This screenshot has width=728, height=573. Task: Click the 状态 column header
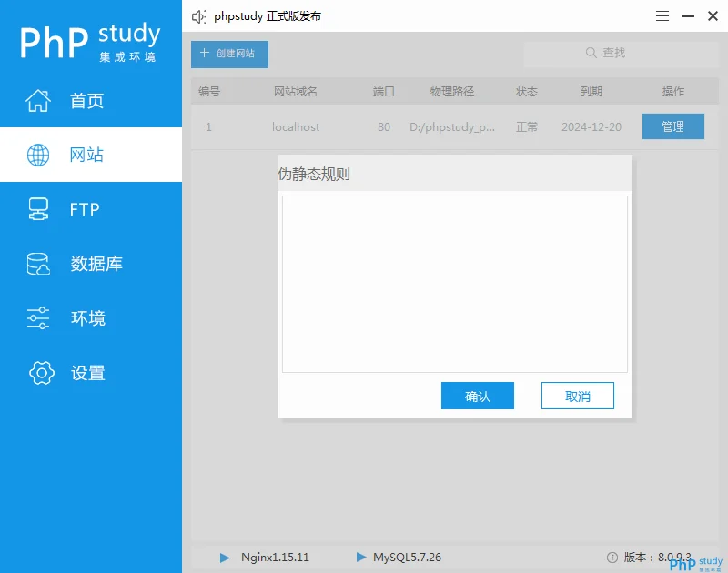527,91
